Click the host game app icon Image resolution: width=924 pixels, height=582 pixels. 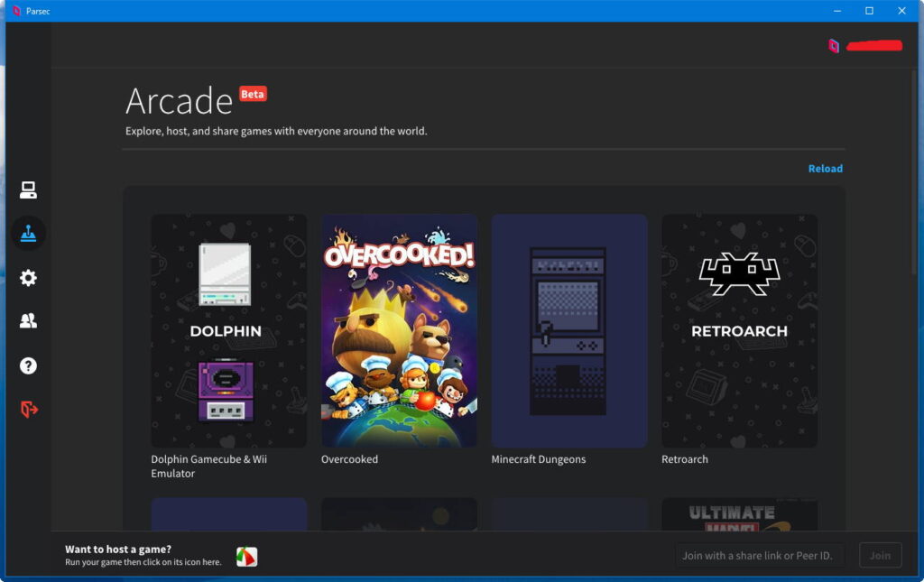[x=247, y=556]
